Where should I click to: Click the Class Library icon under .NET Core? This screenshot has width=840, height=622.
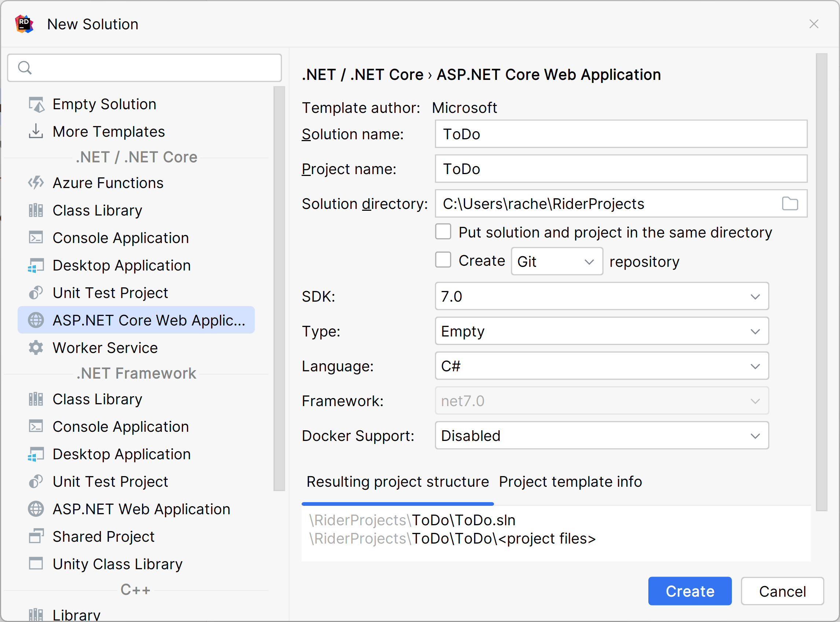pyautogui.click(x=36, y=210)
